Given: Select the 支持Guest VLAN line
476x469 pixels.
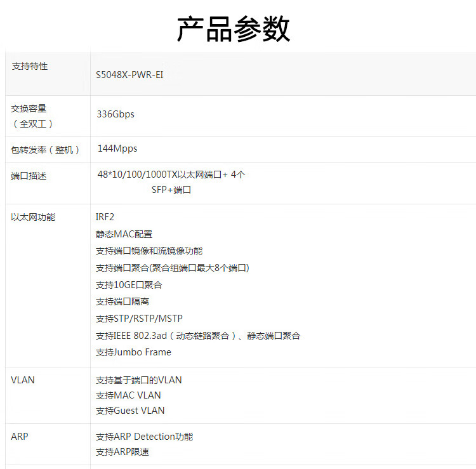Looking at the screenshot, I should [x=130, y=411].
